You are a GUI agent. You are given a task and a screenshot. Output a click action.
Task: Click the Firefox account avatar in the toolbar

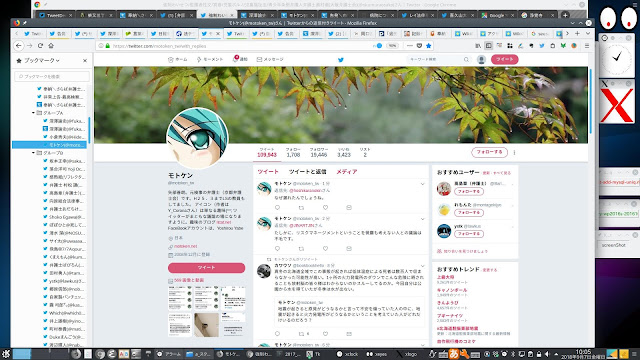click(x=574, y=46)
